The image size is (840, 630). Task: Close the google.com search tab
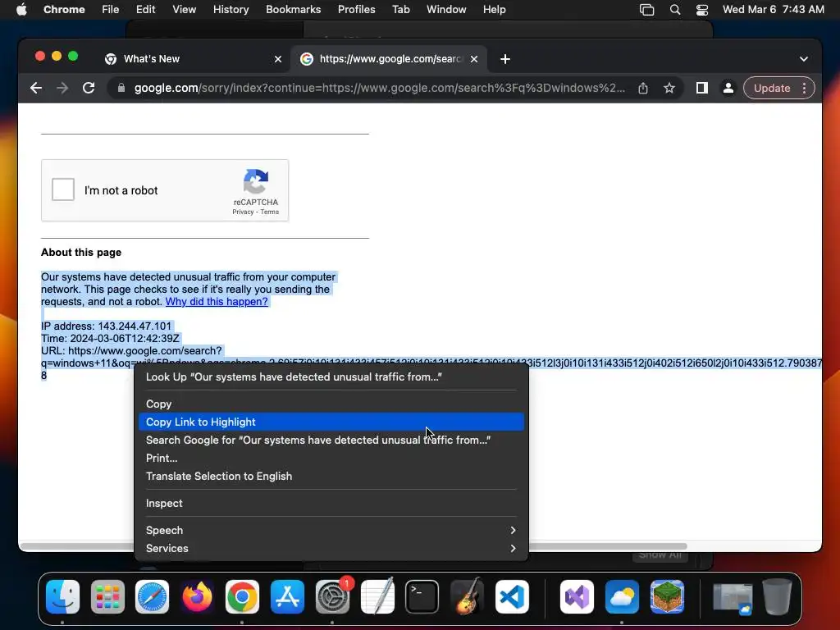(x=474, y=59)
